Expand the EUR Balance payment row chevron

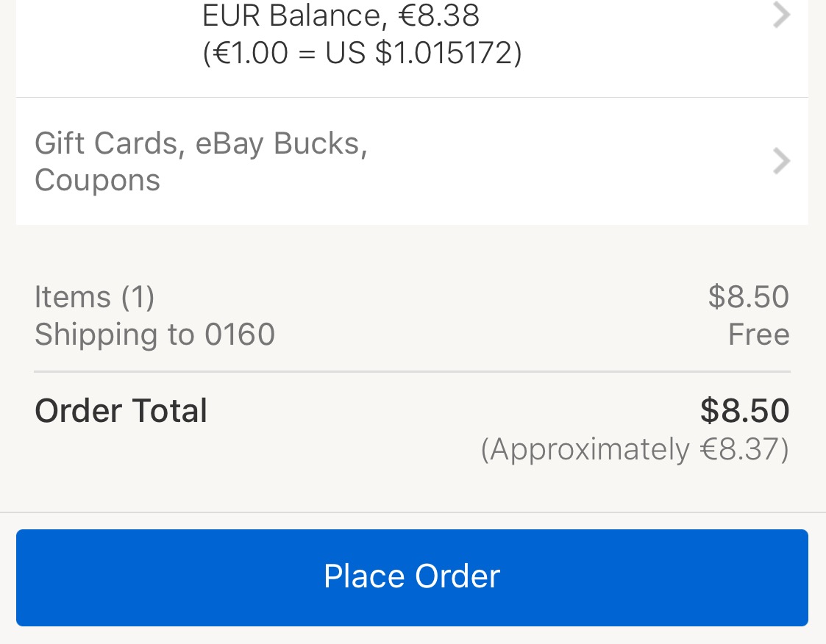pos(781,15)
